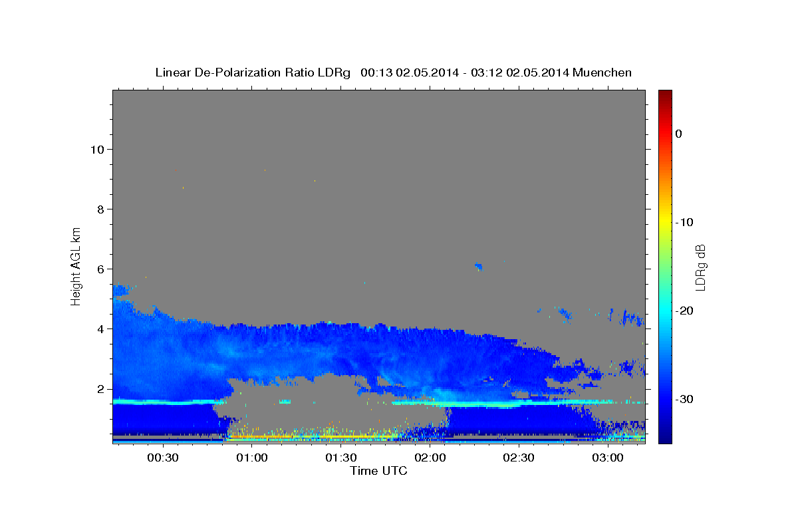Click the 'Muenchen' location in the title
This screenshot has height=532, width=798.
coord(602,72)
